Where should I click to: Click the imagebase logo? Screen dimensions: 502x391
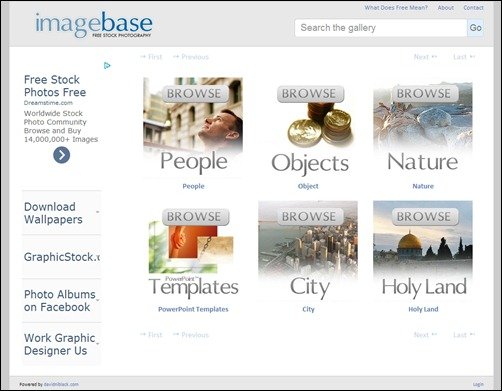(94, 25)
